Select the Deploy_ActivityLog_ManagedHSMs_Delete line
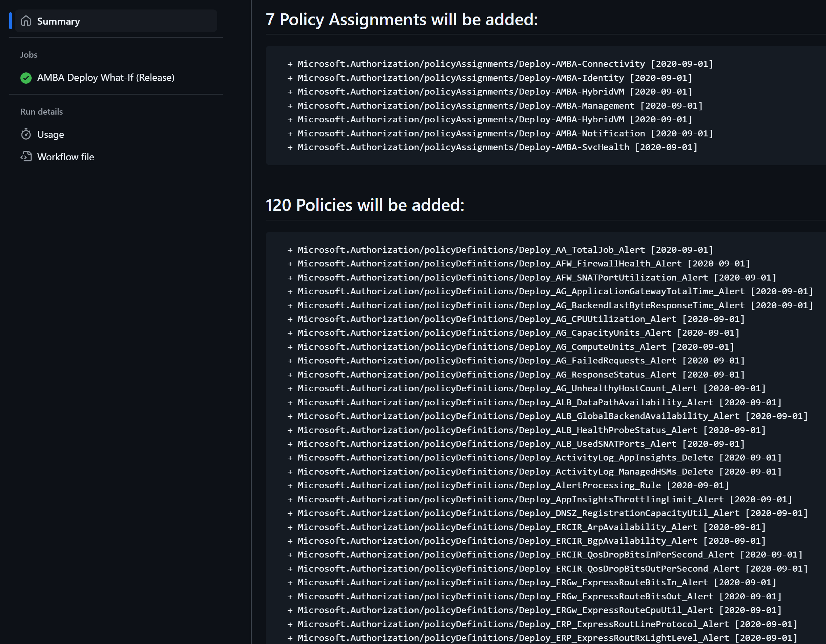 tap(534, 471)
